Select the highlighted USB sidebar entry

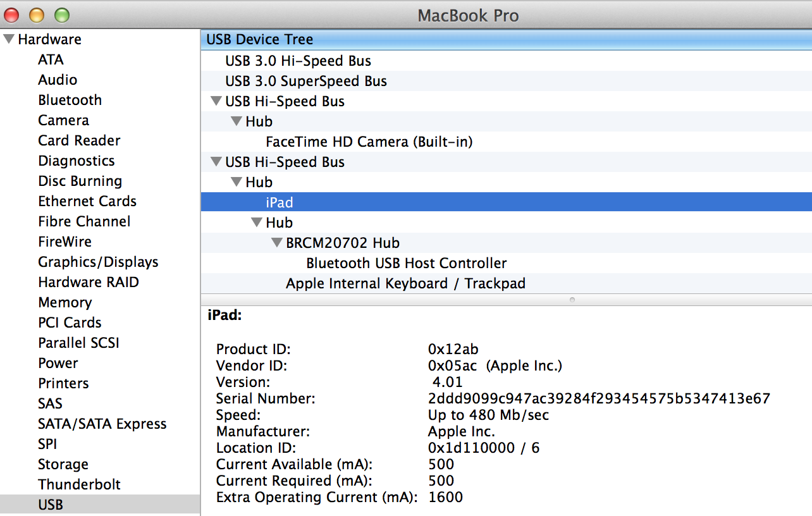point(100,505)
